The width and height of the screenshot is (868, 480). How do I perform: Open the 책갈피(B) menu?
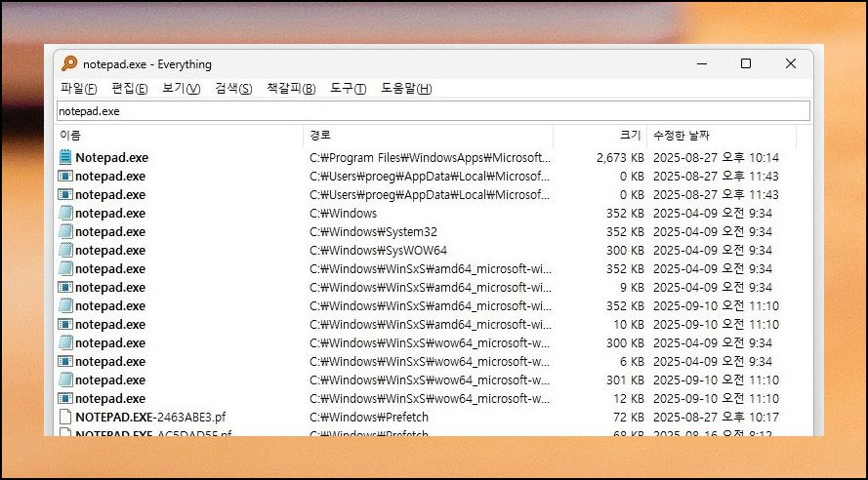[291, 89]
